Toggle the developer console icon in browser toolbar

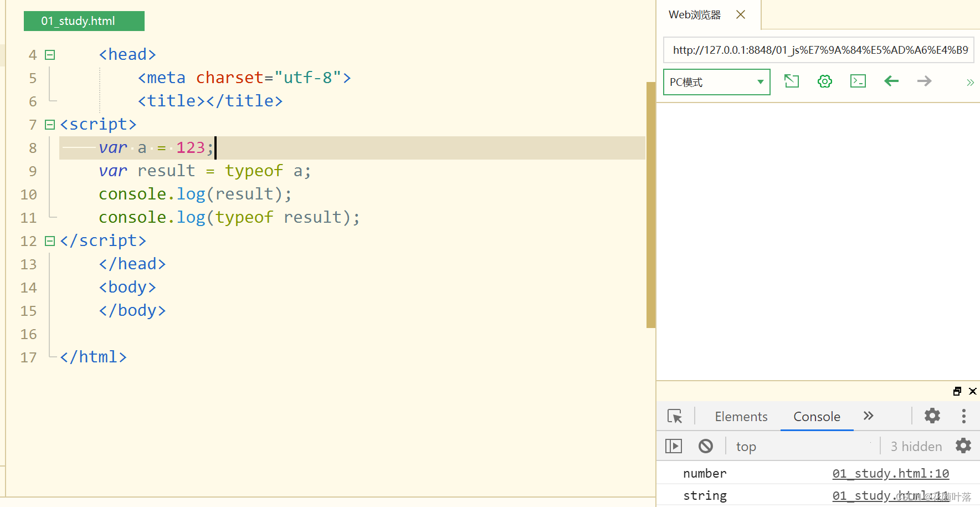pos(858,81)
